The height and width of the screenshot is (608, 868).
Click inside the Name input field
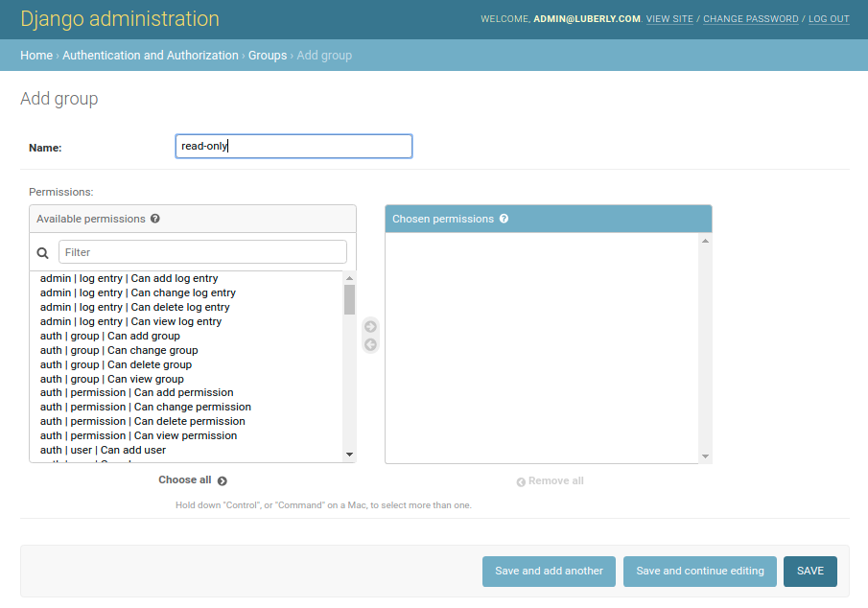point(293,146)
